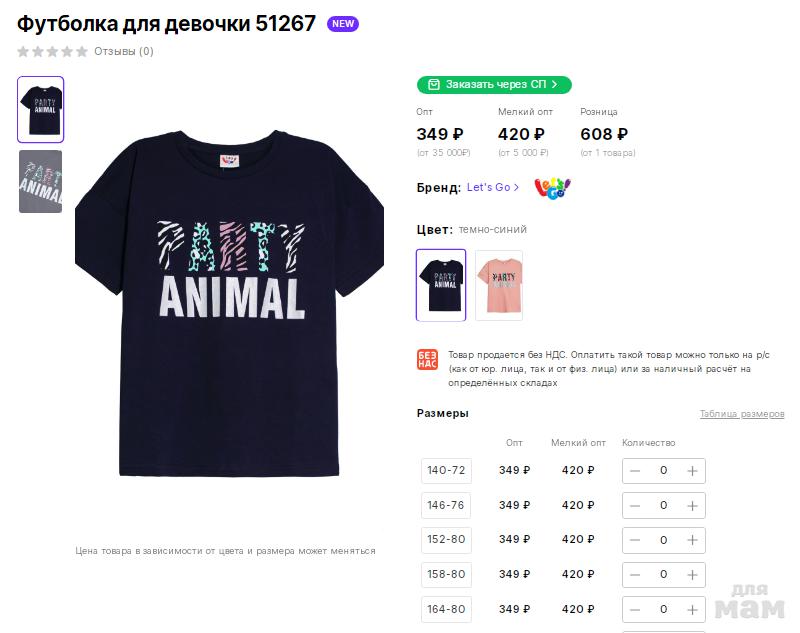Viewport: 800px width, 633px height.
Task: Decrease quantity for size 152-80
Action: (x=635, y=540)
